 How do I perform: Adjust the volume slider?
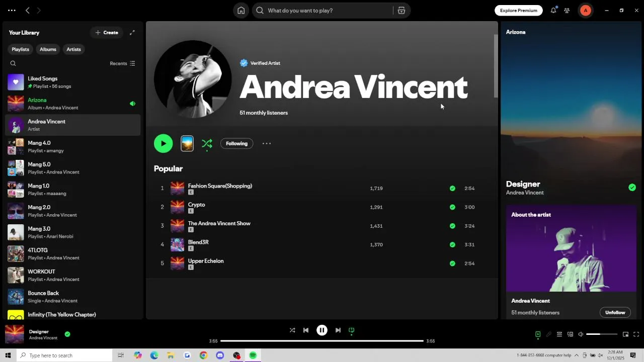pyautogui.click(x=602, y=334)
